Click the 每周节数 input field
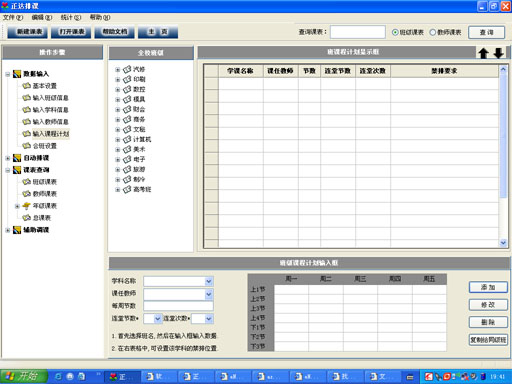This screenshot has height=384, width=512. (x=178, y=306)
